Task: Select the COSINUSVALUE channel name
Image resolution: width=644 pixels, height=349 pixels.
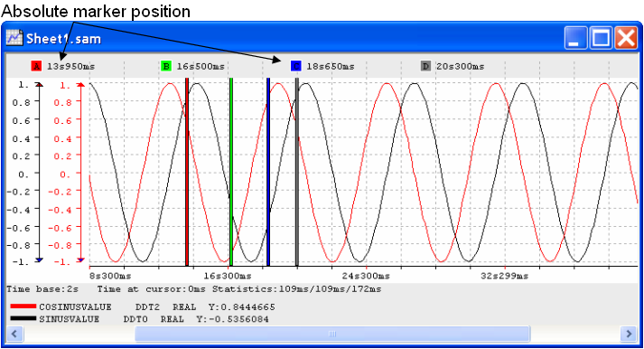Action: (x=75, y=307)
